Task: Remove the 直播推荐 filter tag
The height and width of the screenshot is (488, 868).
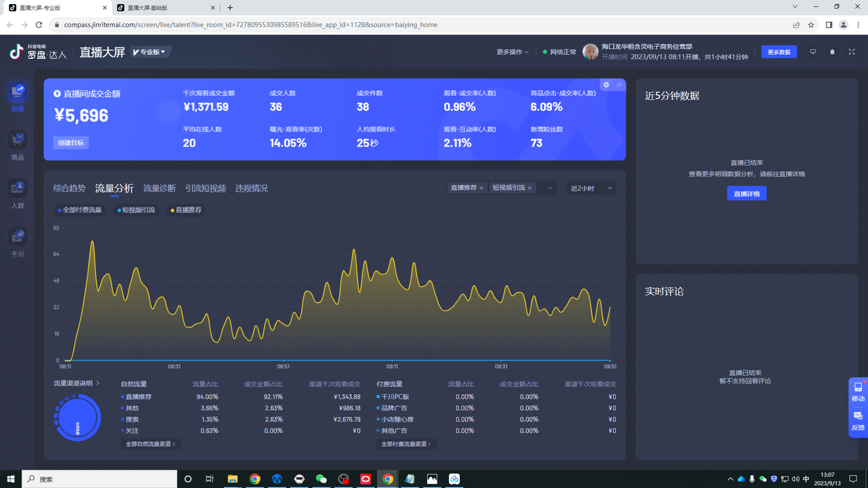Action: pyautogui.click(x=481, y=188)
